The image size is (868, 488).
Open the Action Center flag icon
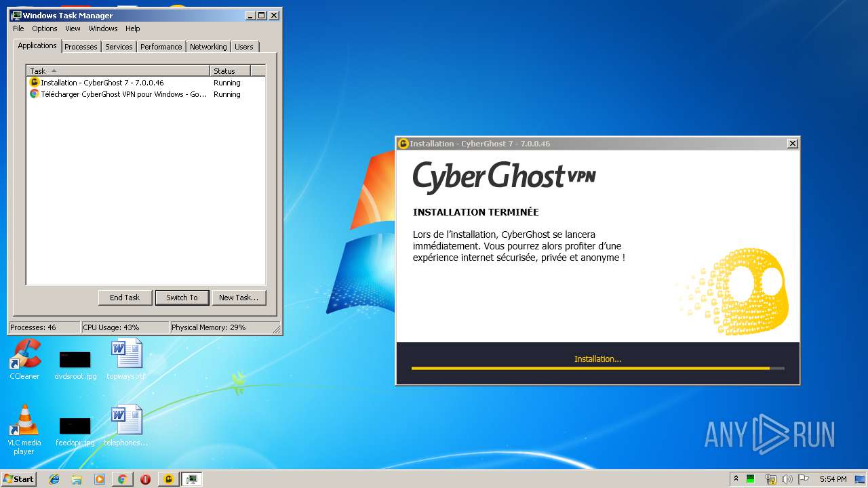(804, 479)
